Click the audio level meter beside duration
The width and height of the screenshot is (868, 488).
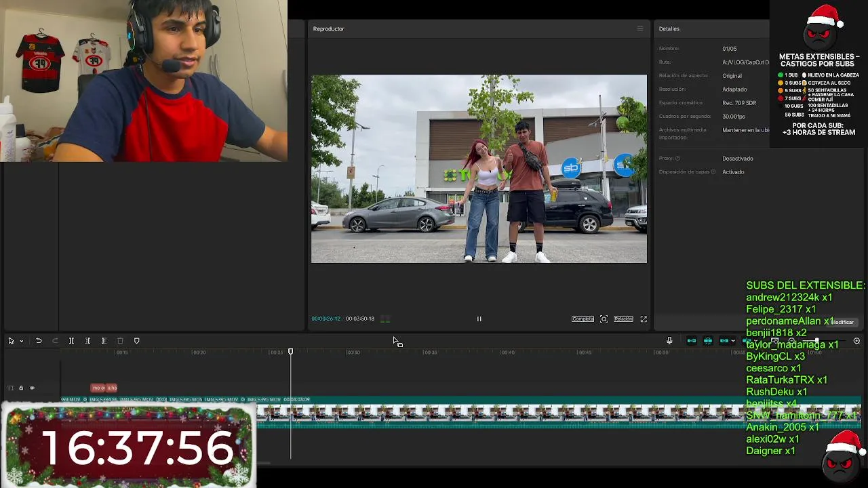click(385, 319)
